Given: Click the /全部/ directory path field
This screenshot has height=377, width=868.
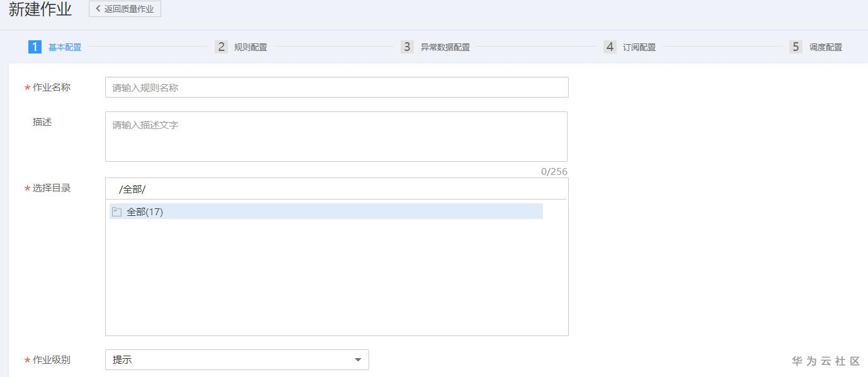Looking at the screenshot, I should pos(336,189).
